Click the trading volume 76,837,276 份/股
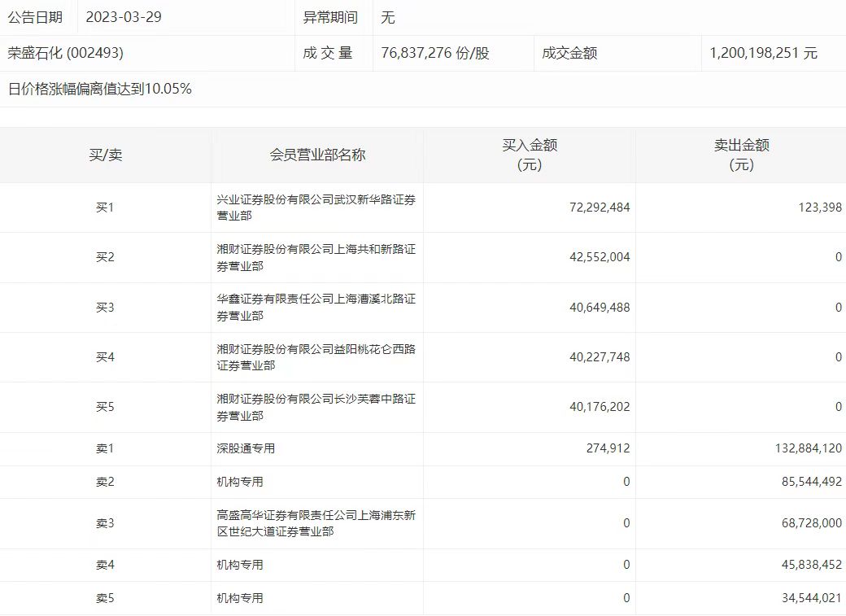Screen dimensions: 846x616 click(435, 53)
